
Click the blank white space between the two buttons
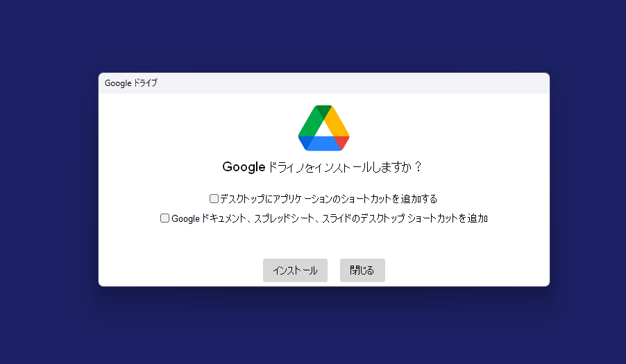click(x=334, y=270)
